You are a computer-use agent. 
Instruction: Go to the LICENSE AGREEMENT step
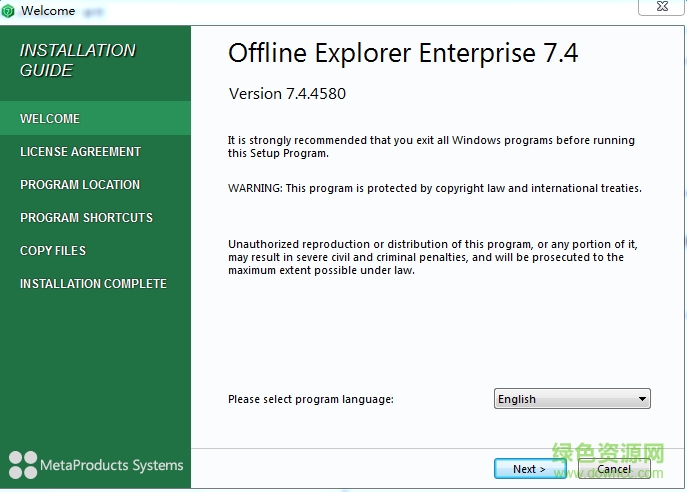[80, 151]
